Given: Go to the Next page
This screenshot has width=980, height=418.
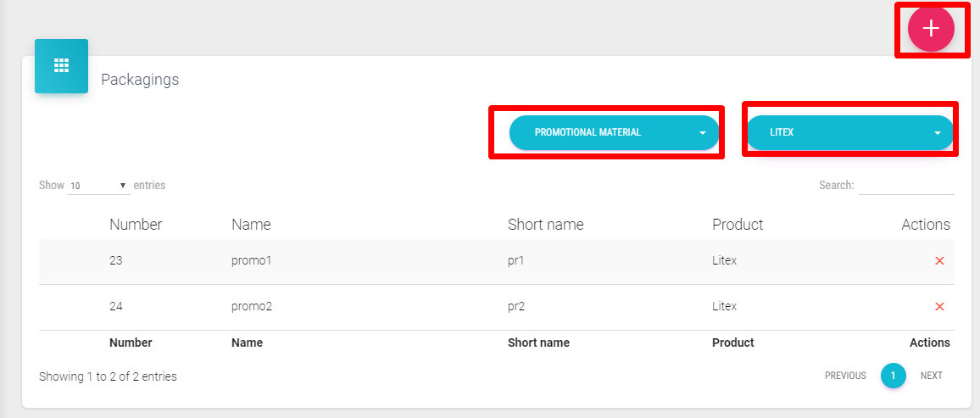Looking at the screenshot, I should pyautogui.click(x=931, y=376).
